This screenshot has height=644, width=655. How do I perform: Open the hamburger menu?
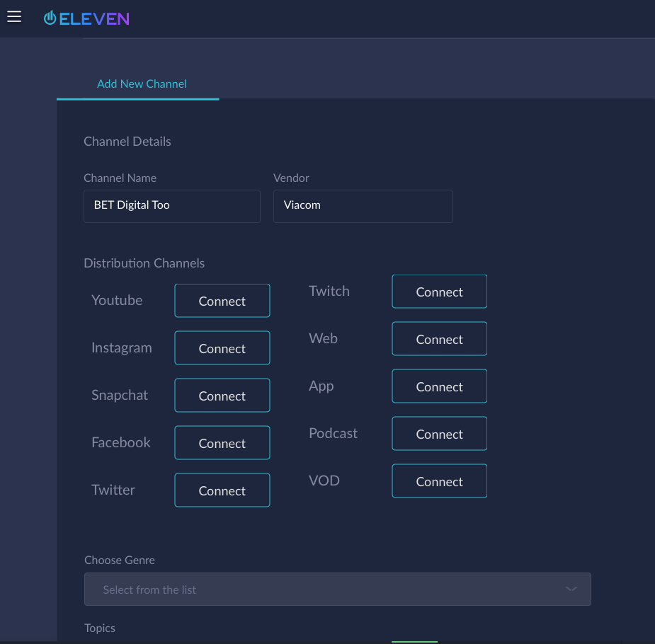click(14, 17)
